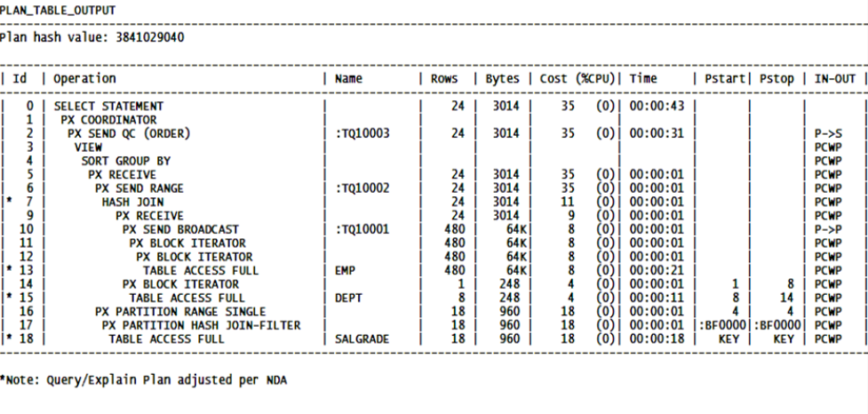Click the 00:00:43 time value
The height and width of the screenshot is (414, 868).
657,106
